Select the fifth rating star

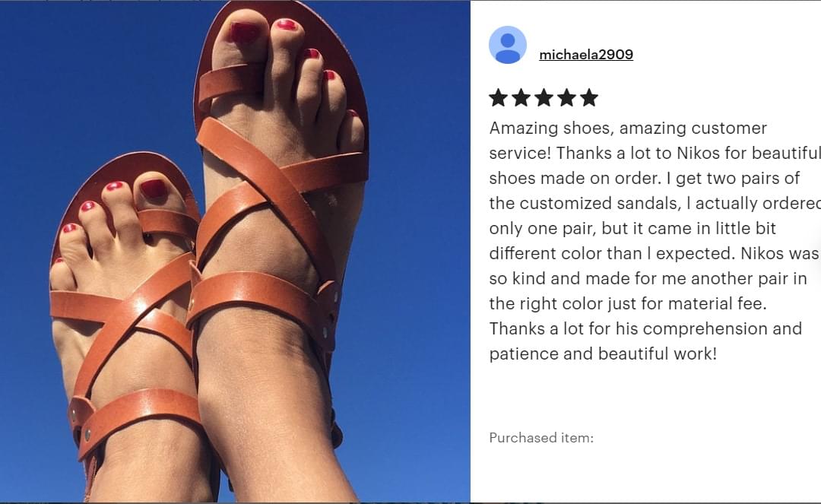tap(589, 97)
